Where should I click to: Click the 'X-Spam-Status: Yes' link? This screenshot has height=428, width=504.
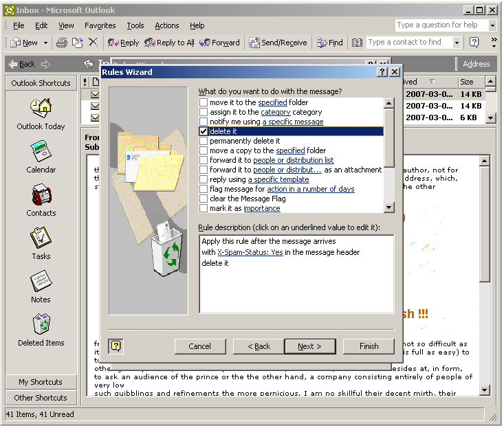[x=250, y=252]
